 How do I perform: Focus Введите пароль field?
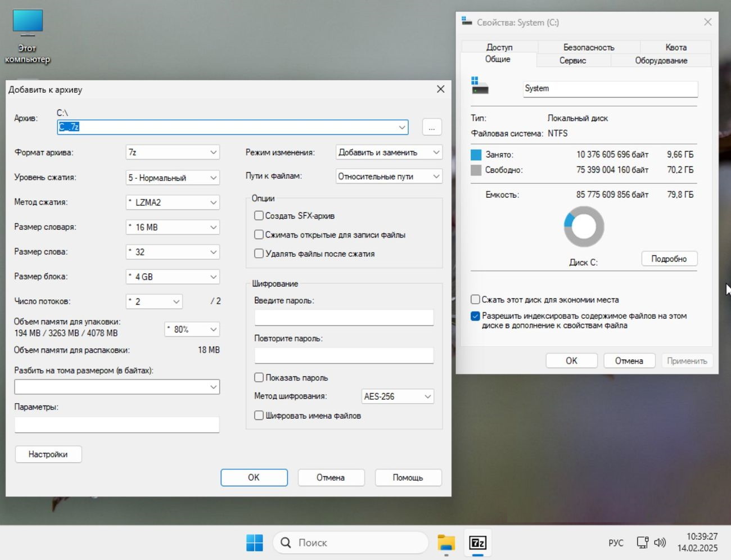click(x=344, y=317)
